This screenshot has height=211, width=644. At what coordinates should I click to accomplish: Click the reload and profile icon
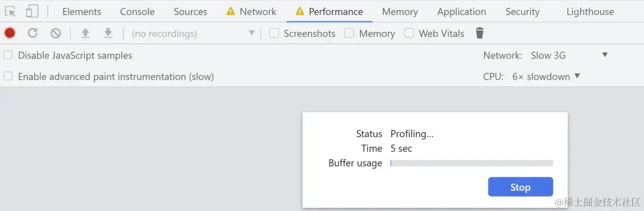(x=33, y=33)
